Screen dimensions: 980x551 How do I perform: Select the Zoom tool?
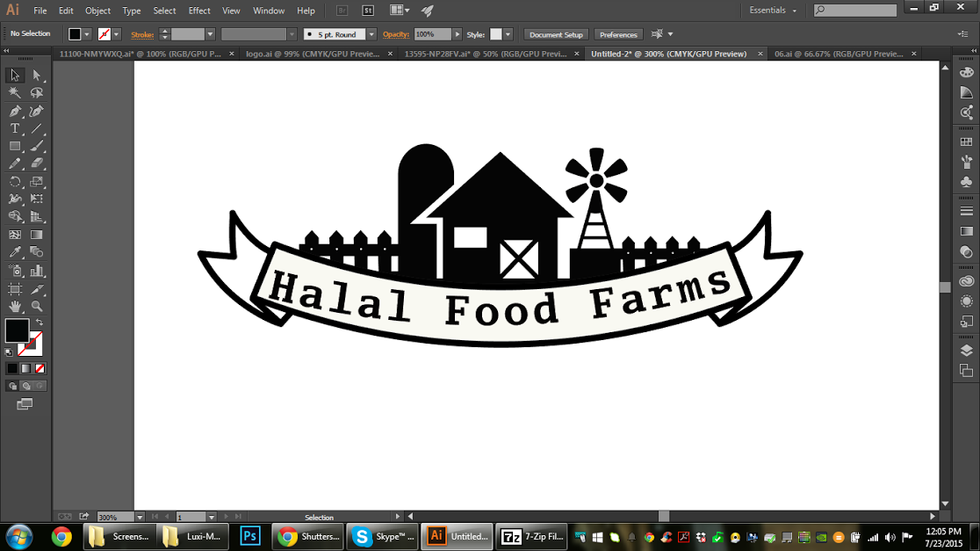click(37, 307)
